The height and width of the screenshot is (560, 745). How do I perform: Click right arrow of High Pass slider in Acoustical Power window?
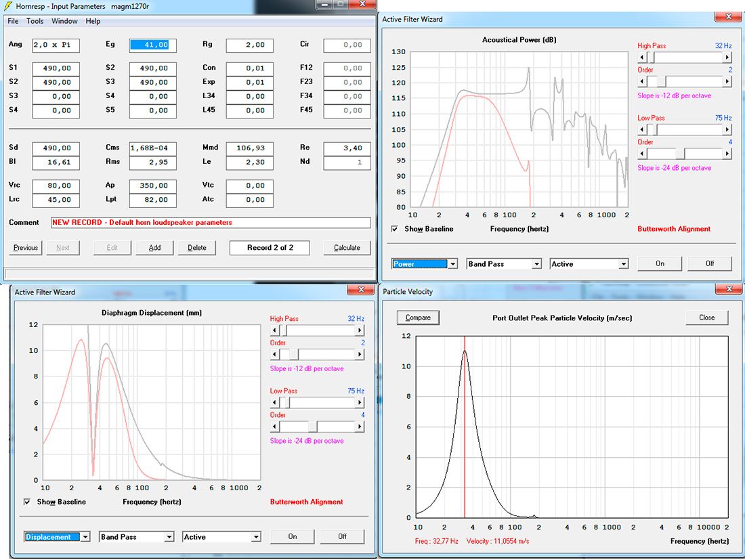point(727,58)
